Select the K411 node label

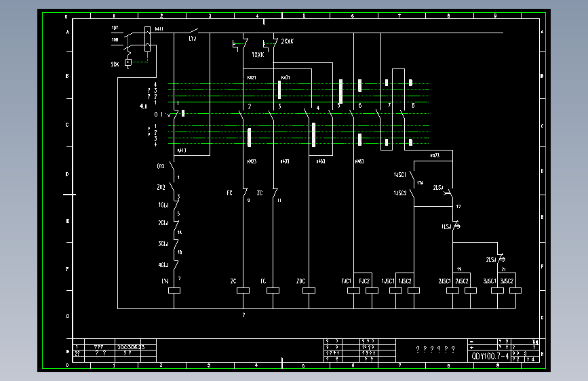[x=159, y=29]
